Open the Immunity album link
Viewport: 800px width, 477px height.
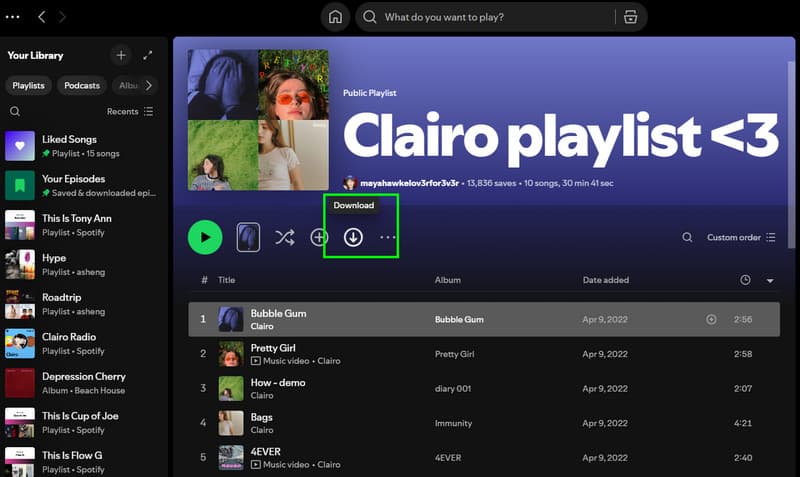[454, 423]
